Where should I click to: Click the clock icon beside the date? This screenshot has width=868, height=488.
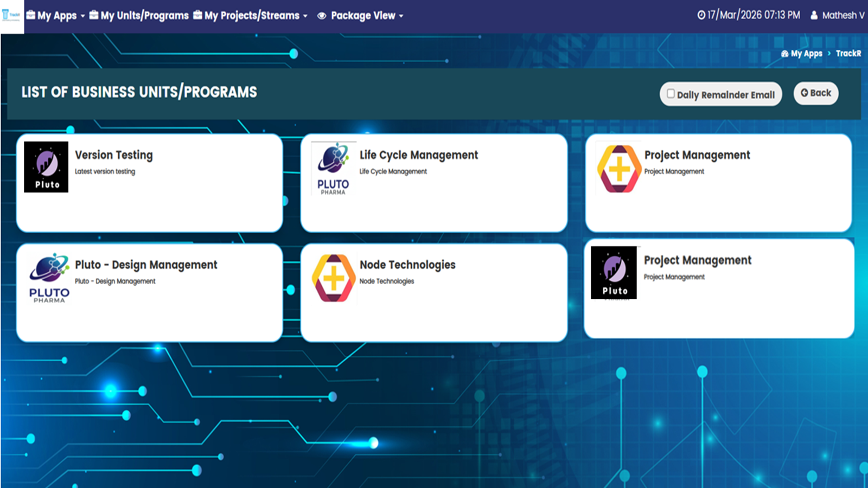tap(701, 16)
